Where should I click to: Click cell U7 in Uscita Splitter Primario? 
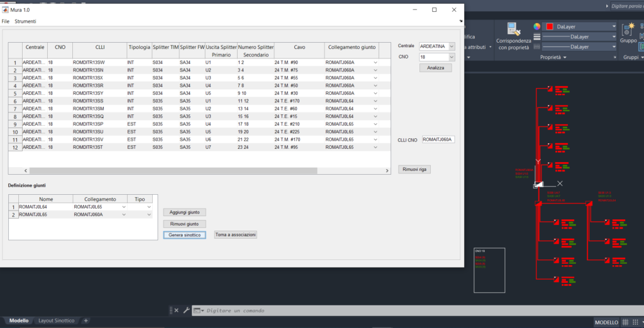point(221,147)
